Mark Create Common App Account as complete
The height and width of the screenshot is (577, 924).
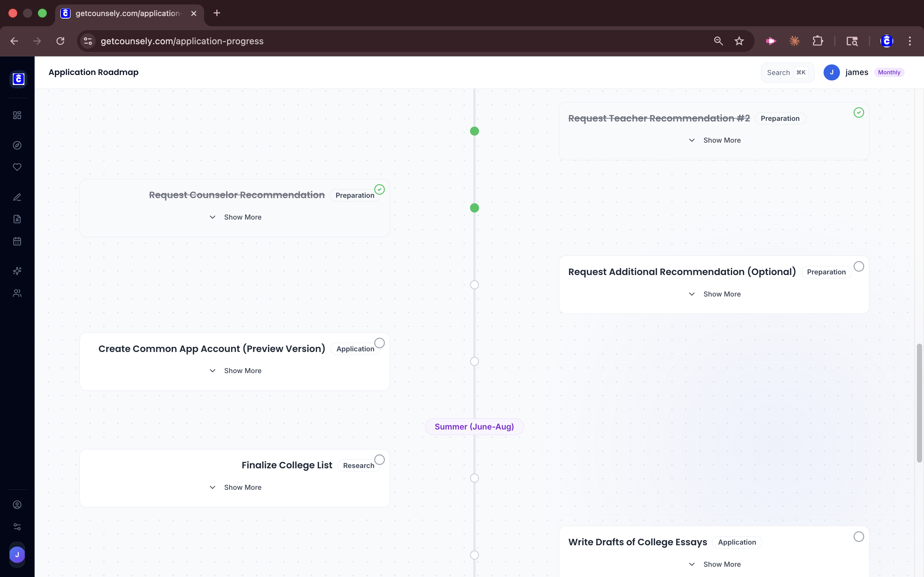coord(379,342)
